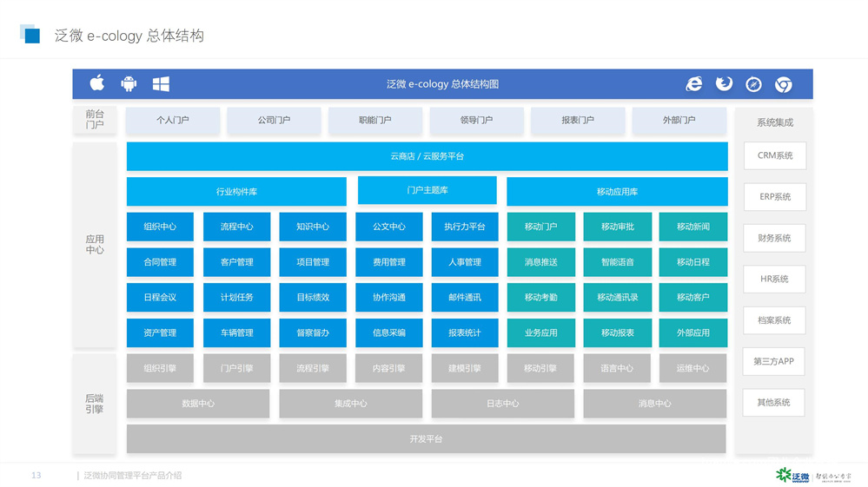The image size is (868, 487).
Task: Choose the 外部门户 portal box
Action: (x=679, y=121)
